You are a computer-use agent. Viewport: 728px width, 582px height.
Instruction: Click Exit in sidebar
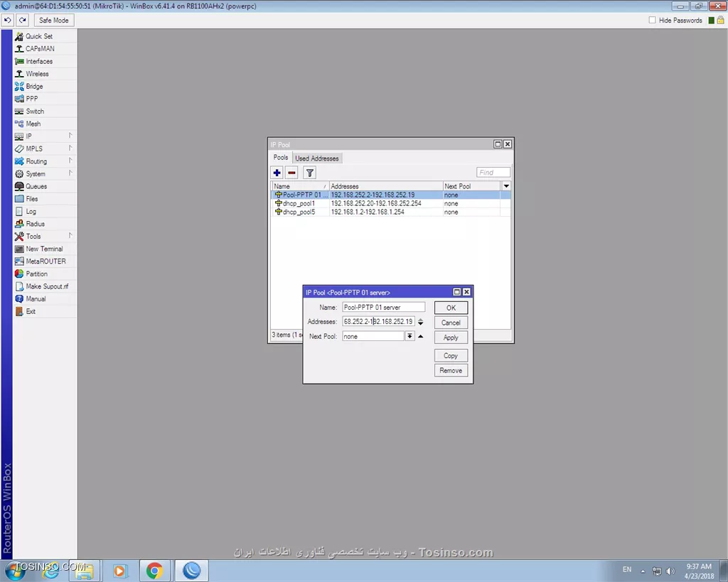pyautogui.click(x=31, y=312)
